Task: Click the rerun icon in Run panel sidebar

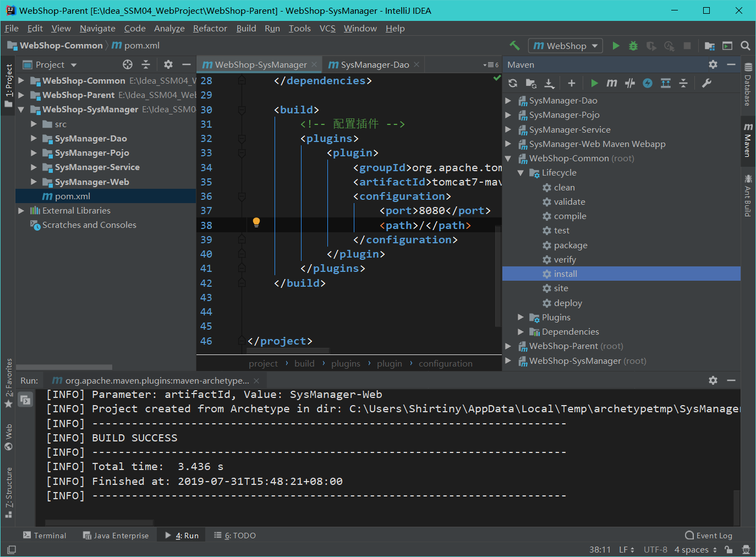Action: point(25,400)
